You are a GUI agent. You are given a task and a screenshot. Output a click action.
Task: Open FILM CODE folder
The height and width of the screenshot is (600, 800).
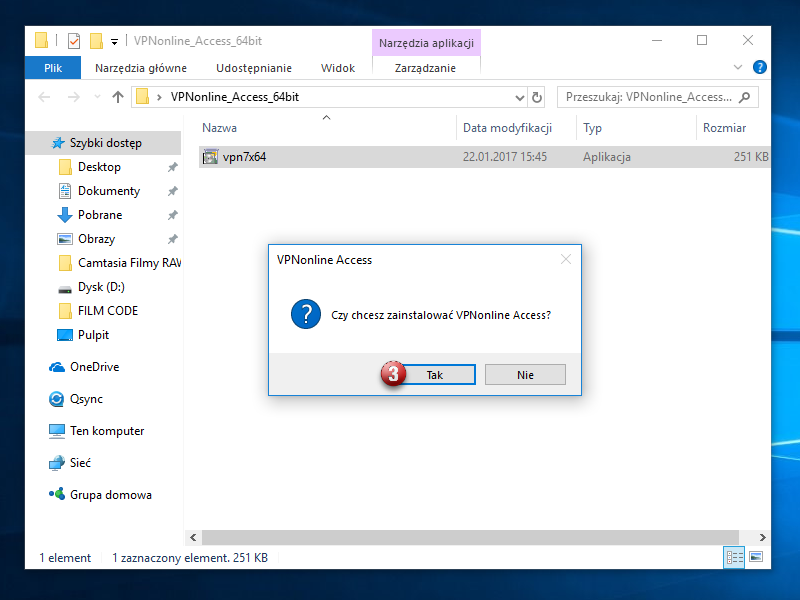[108, 311]
